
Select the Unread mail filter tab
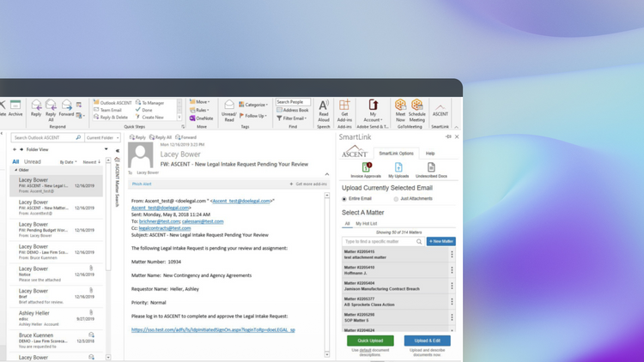click(33, 162)
